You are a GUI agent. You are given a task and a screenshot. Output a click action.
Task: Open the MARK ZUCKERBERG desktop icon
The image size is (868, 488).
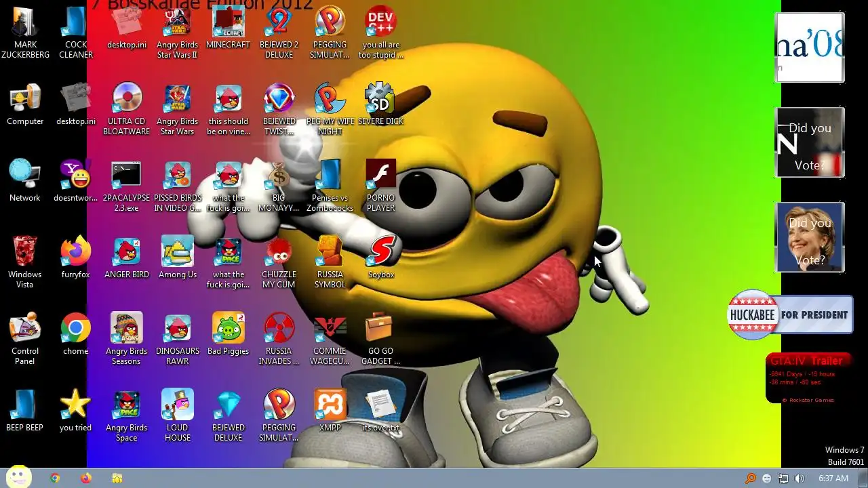(x=25, y=33)
